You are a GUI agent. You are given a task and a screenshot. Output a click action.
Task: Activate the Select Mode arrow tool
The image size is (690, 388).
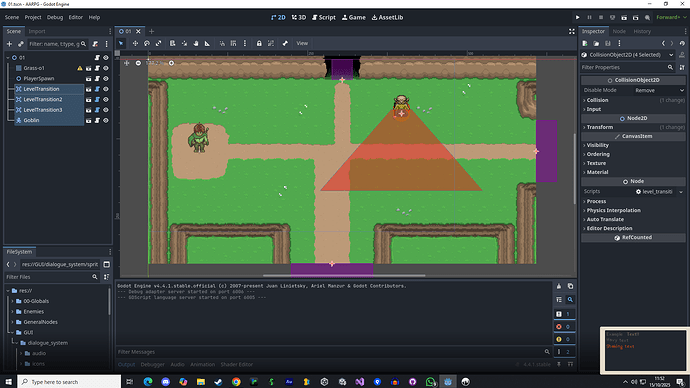tap(121, 43)
